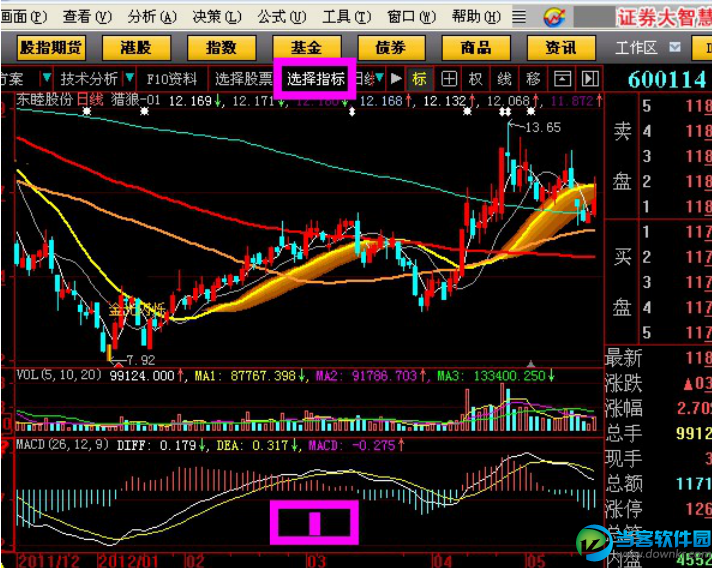Click the 涨跌 row label
This screenshot has width=712, height=568.
pyautogui.click(x=623, y=384)
